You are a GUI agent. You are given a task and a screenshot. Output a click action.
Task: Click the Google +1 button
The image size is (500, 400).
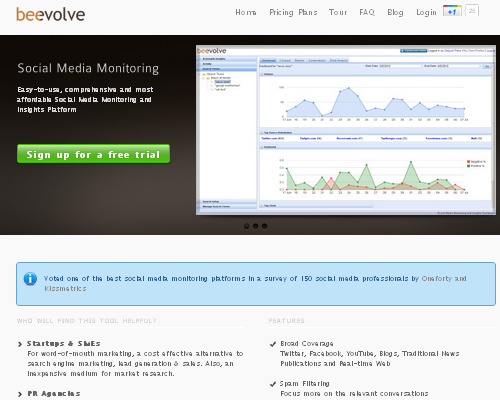452,11
